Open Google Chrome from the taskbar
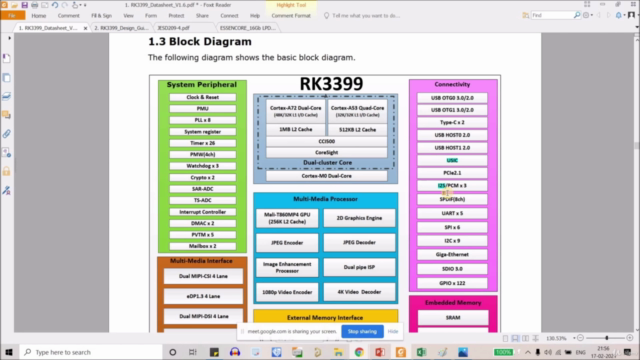 click(359, 352)
